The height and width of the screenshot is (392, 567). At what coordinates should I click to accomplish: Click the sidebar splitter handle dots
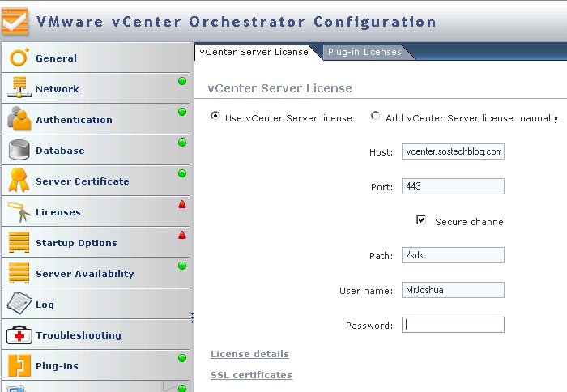click(193, 317)
